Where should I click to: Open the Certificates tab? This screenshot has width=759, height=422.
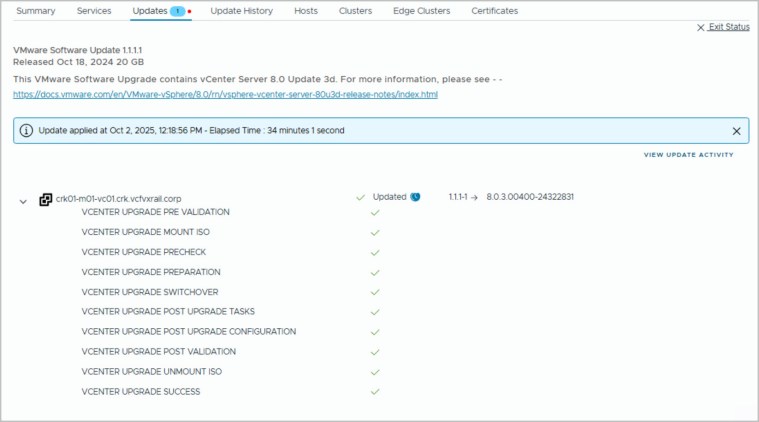point(494,11)
